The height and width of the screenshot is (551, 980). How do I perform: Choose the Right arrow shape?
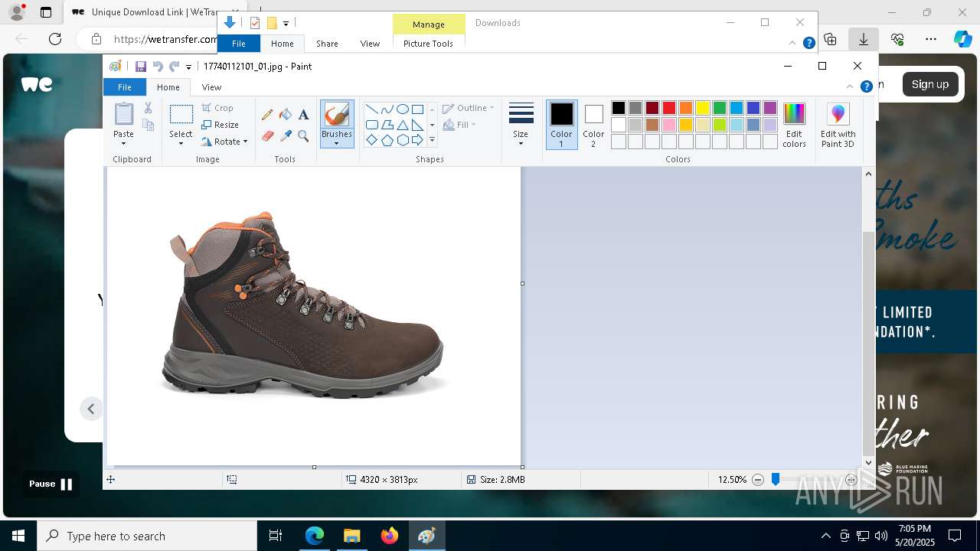(x=417, y=140)
